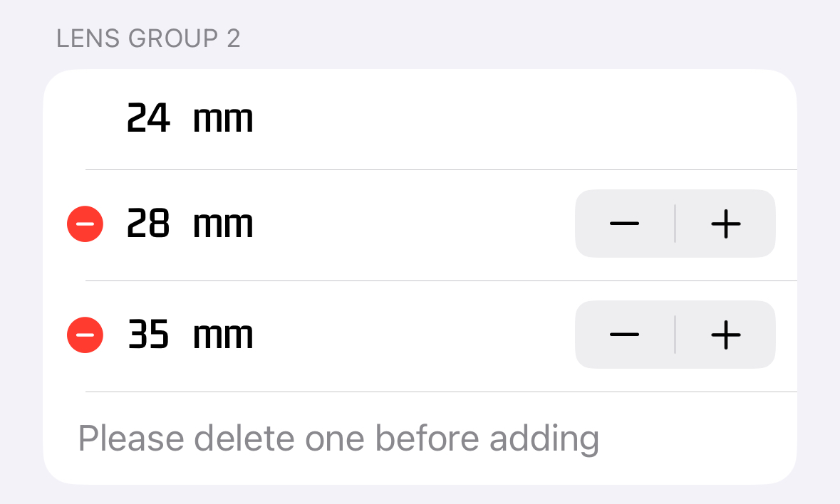Screen dimensions: 840x504
Task: Select the number 24 in first row
Action: (149, 117)
